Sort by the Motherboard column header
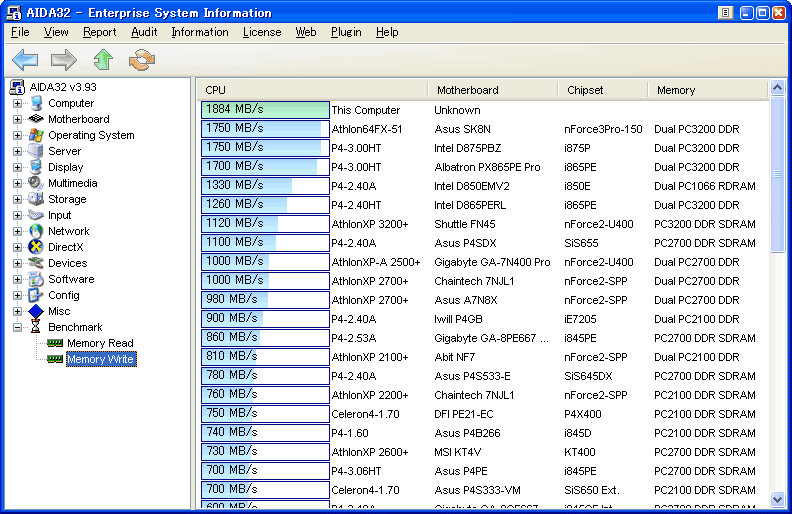Image resolution: width=792 pixels, height=514 pixels. tap(493, 90)
